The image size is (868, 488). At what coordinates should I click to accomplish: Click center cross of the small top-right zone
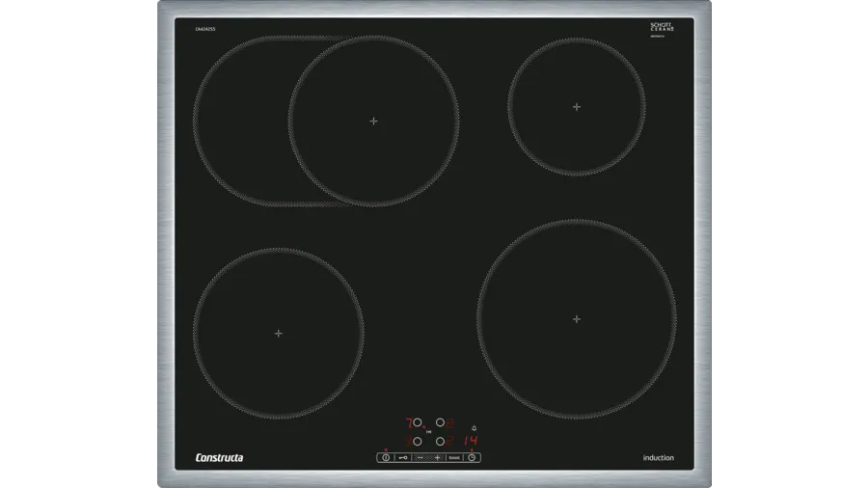577,106
